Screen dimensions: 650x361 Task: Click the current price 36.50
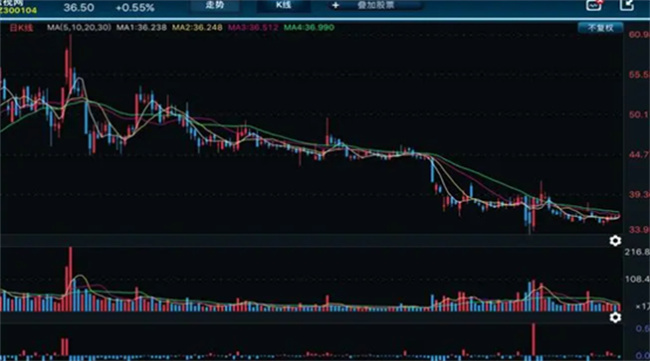pos(79,7)
